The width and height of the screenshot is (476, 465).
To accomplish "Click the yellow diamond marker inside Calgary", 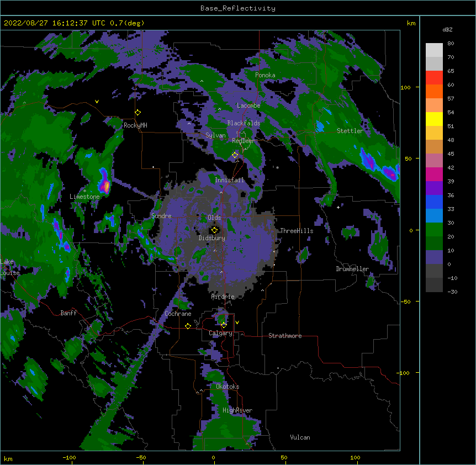I will point(224,325).
